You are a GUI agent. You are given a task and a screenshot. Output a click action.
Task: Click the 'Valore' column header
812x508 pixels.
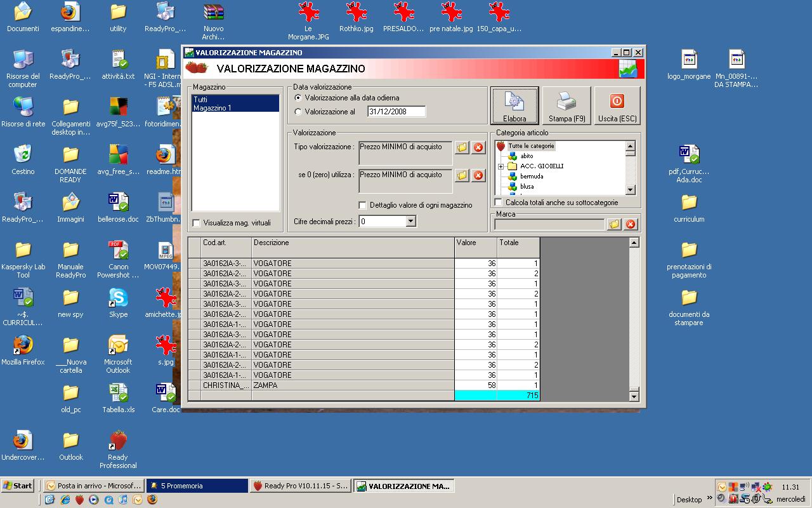475,243
